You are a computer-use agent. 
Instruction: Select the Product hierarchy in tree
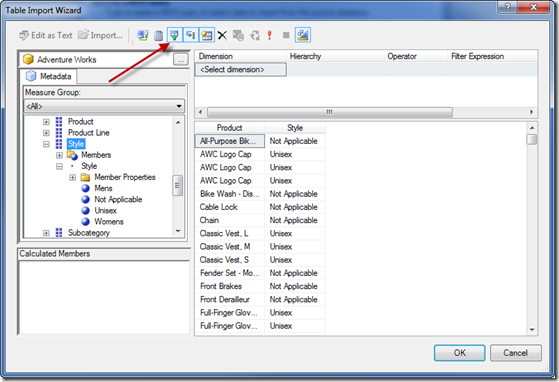[81, 122]
